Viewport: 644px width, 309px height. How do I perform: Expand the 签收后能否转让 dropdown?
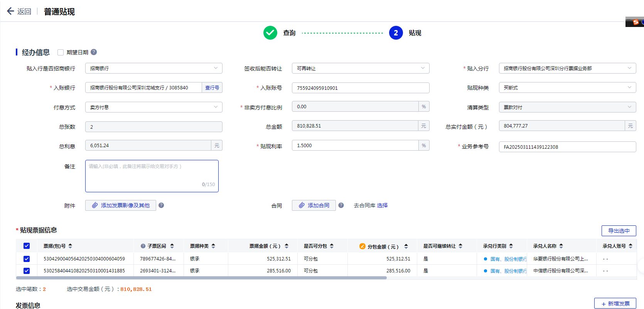pos(360,68)
